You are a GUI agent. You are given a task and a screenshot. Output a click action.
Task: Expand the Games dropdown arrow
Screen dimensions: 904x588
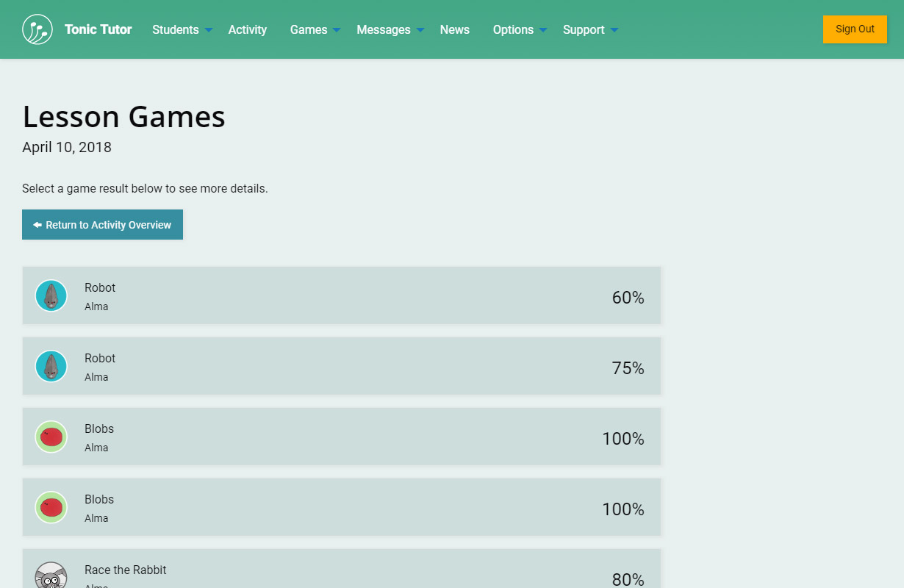pyautogui.click(x=337, y=30)
